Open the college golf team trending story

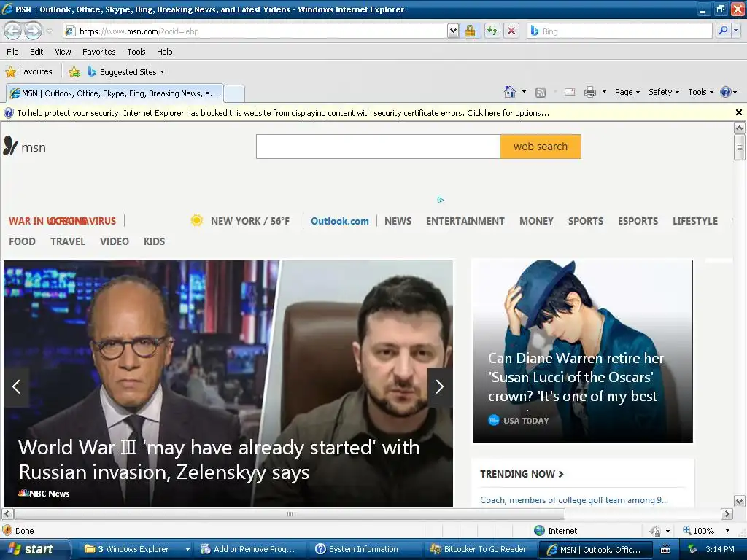(x=574, y=500)
